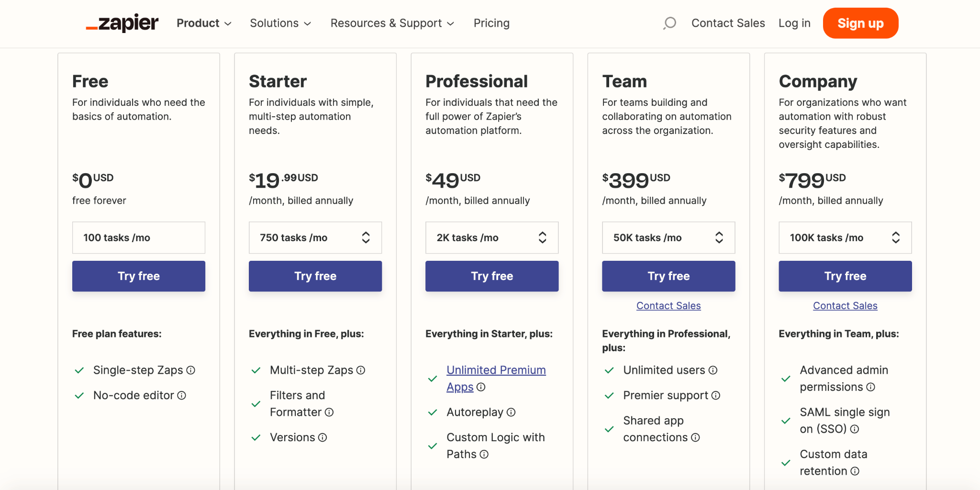Click the Zapier logo
Image resolution: width=980 pixels, height=490 pixels.
tap(122, 23)
